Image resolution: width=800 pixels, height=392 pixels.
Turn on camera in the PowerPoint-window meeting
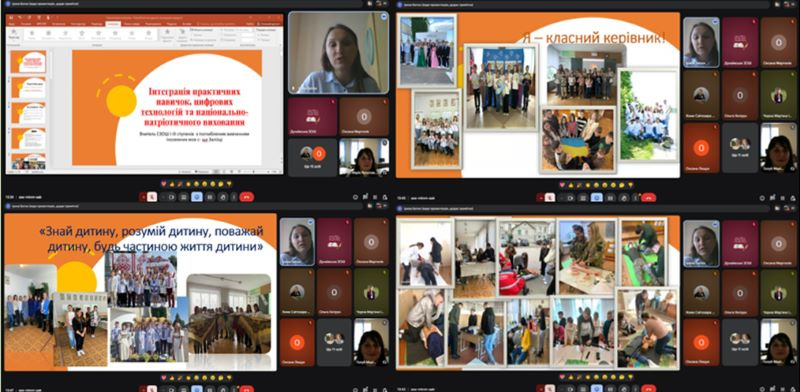pos(171,197)
